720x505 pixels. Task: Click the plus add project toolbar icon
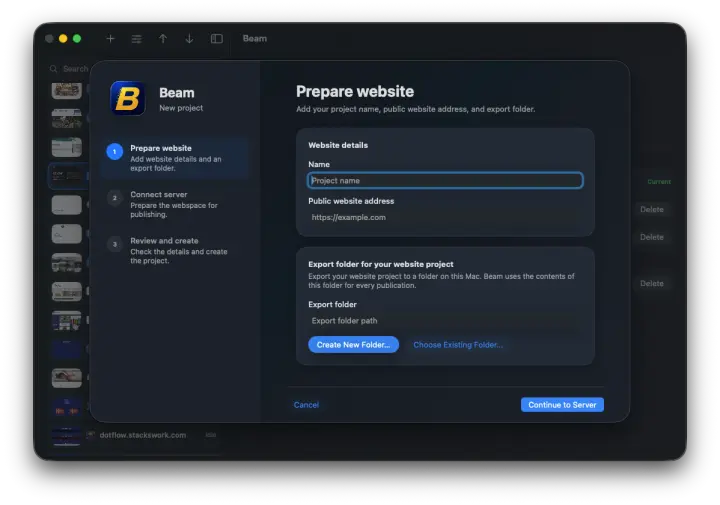110,39
